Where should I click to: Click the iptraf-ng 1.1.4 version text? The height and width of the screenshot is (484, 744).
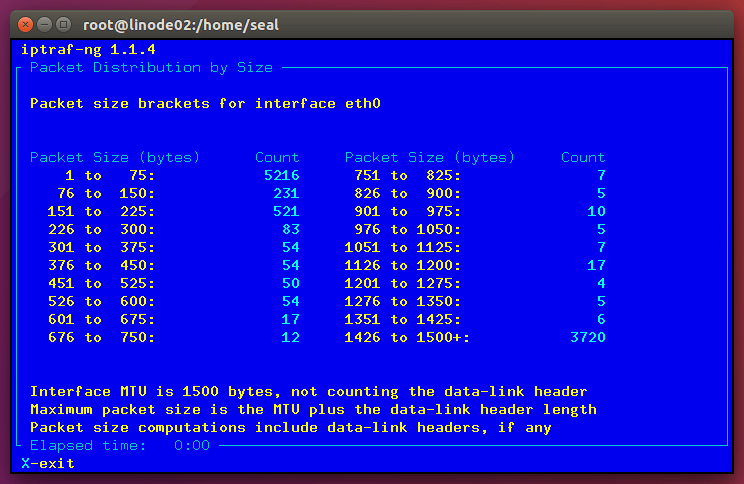(88, 49)
